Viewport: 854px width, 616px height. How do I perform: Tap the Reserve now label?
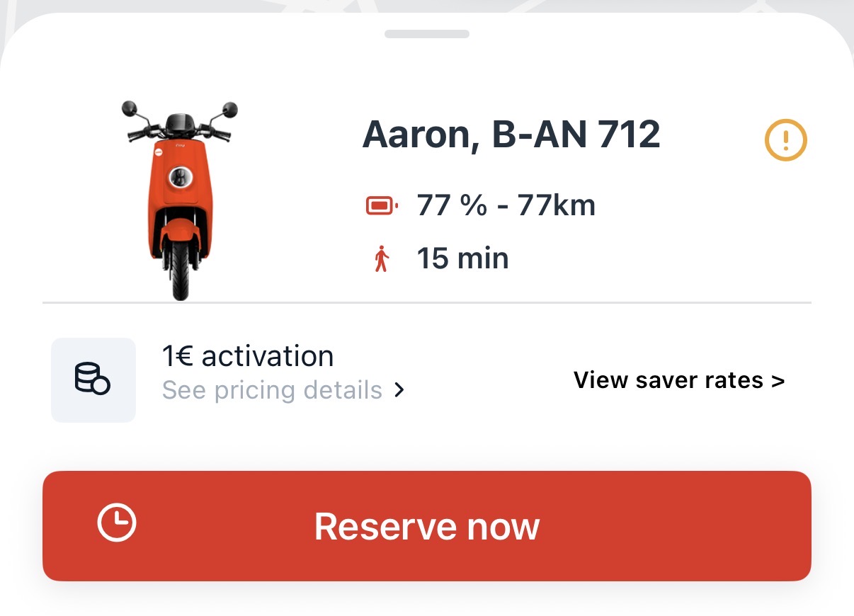click(427, 526)
